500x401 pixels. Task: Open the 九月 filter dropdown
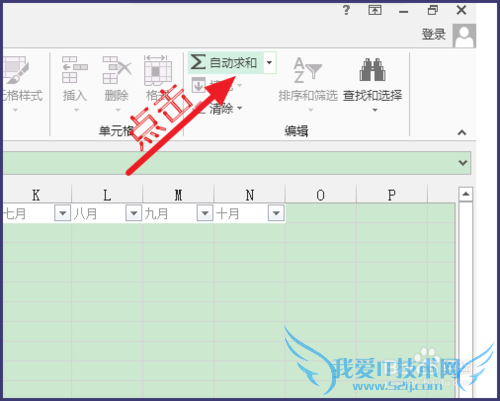pos(205,213)
